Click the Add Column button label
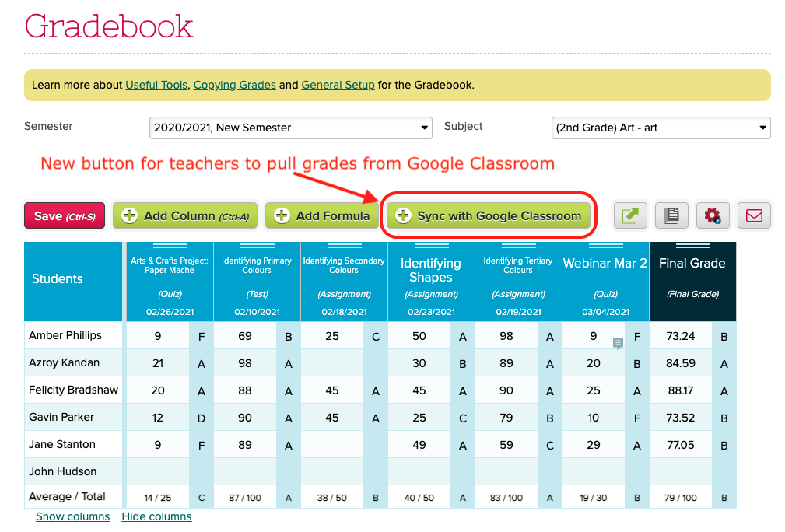This screenshot has height=532, width=785. tap(196, 216)
